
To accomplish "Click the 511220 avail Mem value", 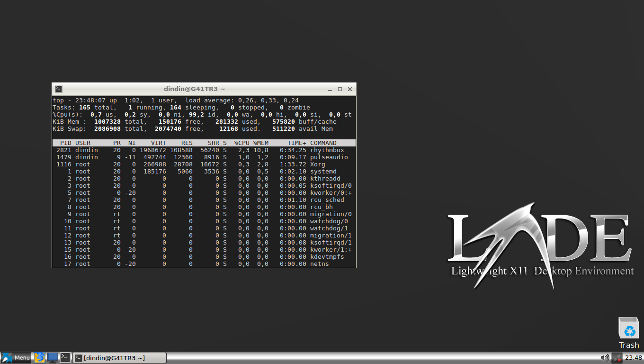I will 284,129.
